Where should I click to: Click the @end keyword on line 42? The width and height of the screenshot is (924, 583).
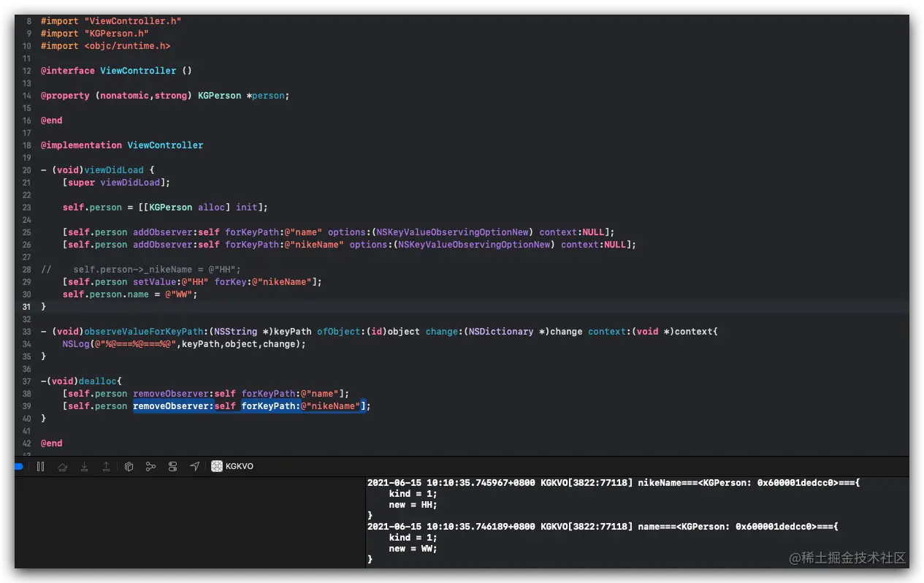click(x=52, y=443)
